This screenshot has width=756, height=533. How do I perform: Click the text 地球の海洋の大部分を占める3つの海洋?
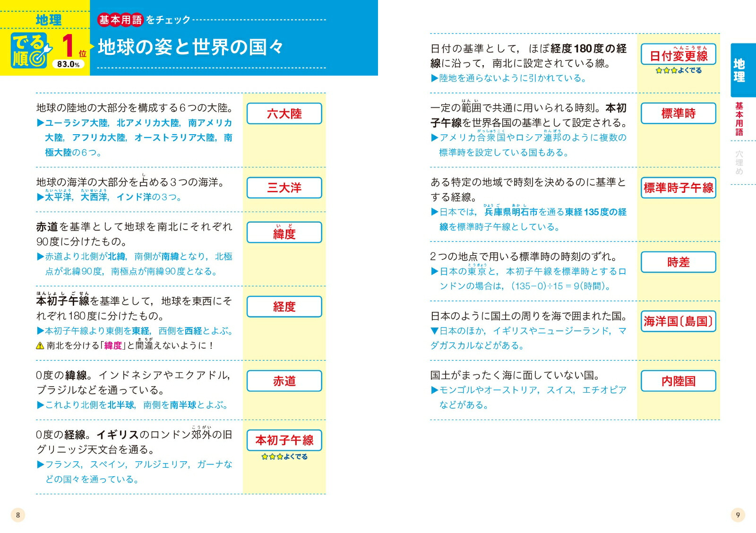[x=130, y=182]
